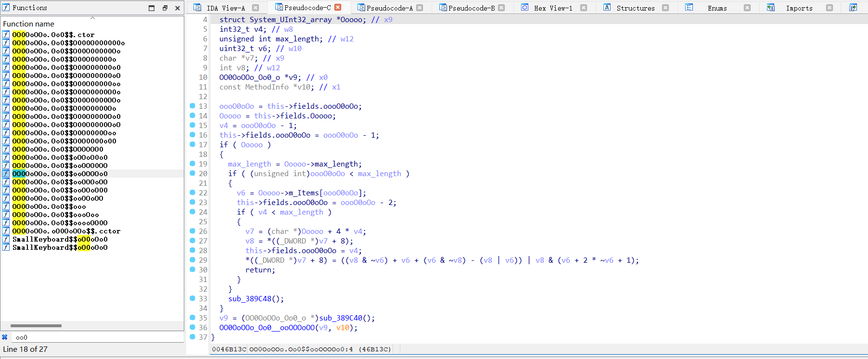
Task: Maximize the Functions panel
Action: [x=152, y=8]
